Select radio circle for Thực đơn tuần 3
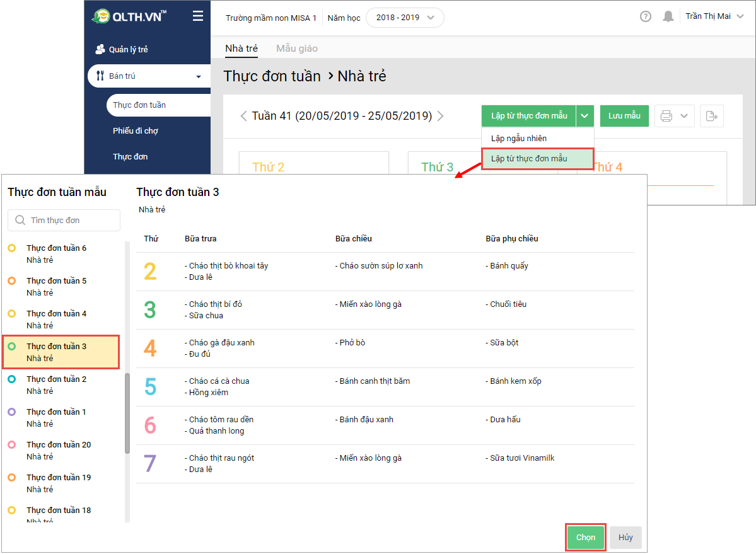The image size is (756, 554). [12, 347]
